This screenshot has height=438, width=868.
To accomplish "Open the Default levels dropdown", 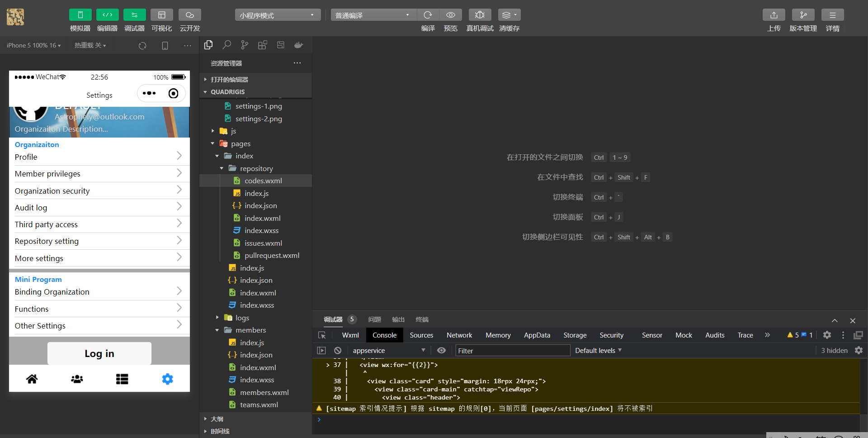I will click(x=598, y=351).
